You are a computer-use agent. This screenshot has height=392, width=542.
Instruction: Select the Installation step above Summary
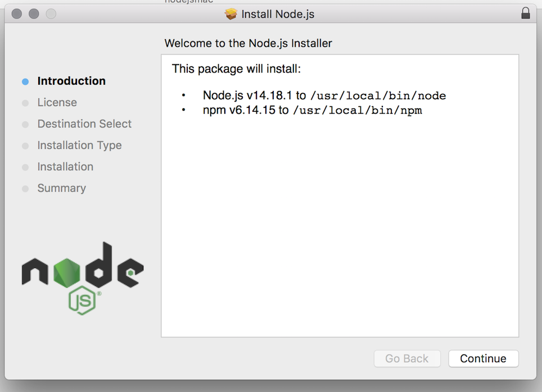point(65,166)
